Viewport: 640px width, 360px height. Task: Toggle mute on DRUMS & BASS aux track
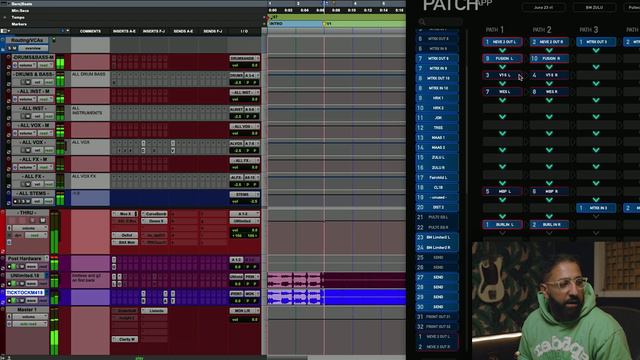pyautogui.click(x=28, y=82)
